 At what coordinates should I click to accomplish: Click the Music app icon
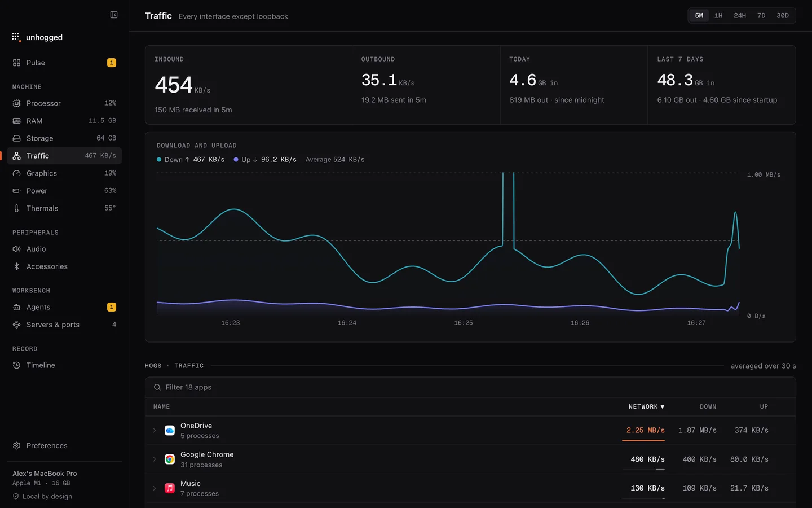(x=170, y=488)
